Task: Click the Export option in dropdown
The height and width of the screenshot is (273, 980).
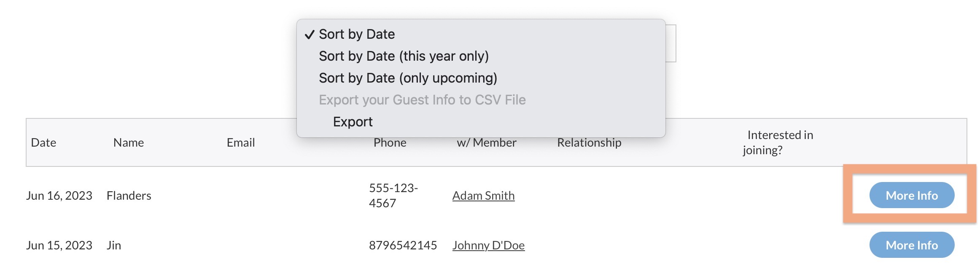Action: coord(353,122)
